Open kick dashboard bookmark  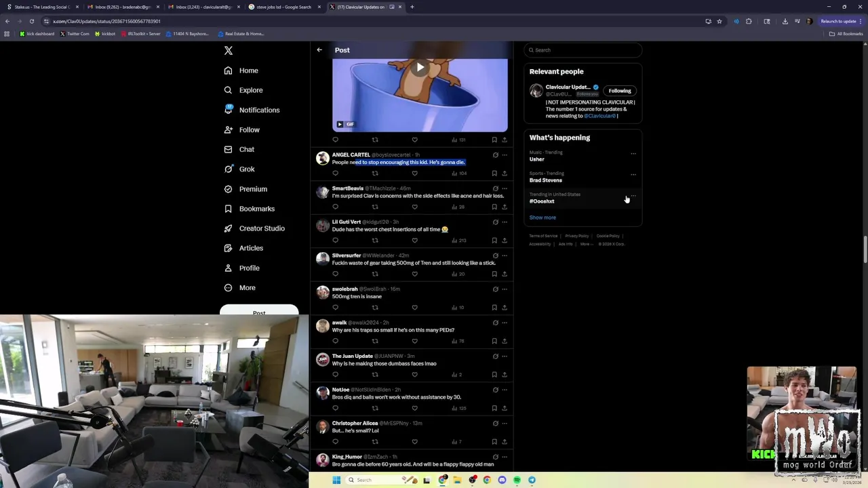click(x=37, y=34)
